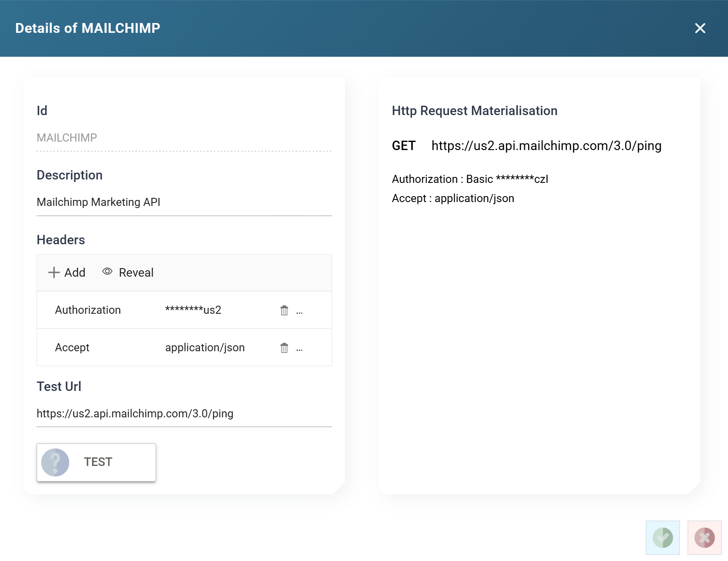The width and height of the screenshot is (728, 561).
Task: Click the Authorization header name
Action: point(88,310)
